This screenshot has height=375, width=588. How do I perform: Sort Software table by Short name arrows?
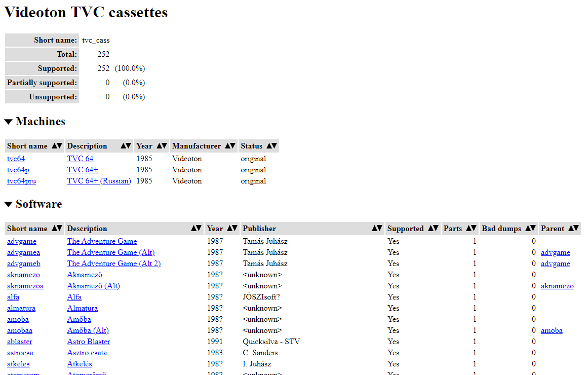(57, 228)
